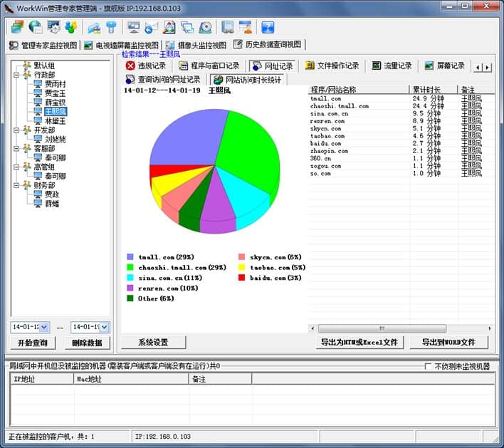Collapse the 行政部 tree group
Screen dimensions: 504x448
pyautogui.click(x=16, y=75)
